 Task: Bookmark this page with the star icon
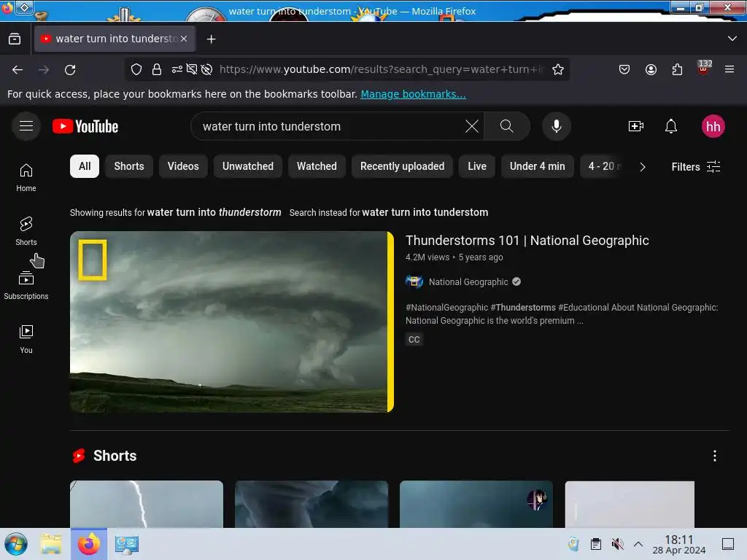[x=558, y=69]
